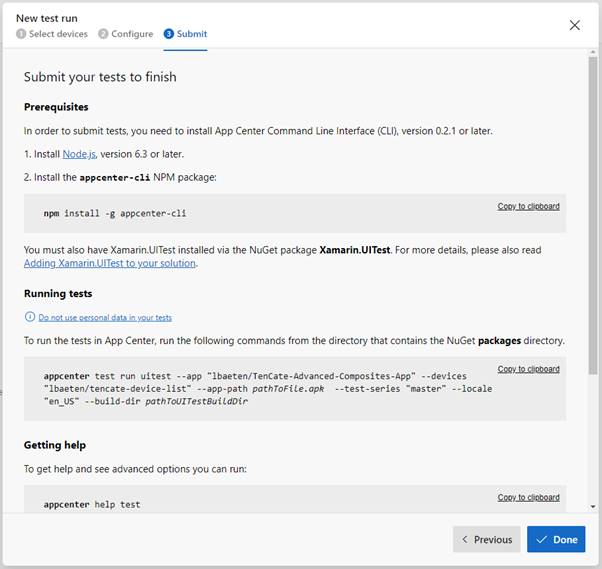Click the step 2 circle icon

click(x=103, y=34)
